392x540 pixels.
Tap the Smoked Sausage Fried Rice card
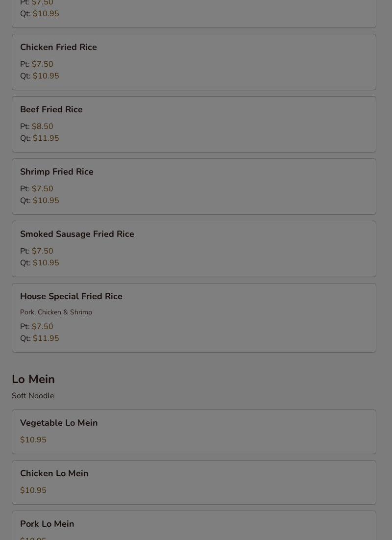click(194, 249)
